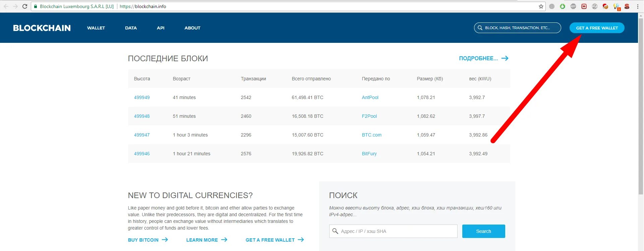The width and height of the screenshot is (644, 251).
Task: Click the 16,508.18 BTC value
Action: [x=307, y=116]
